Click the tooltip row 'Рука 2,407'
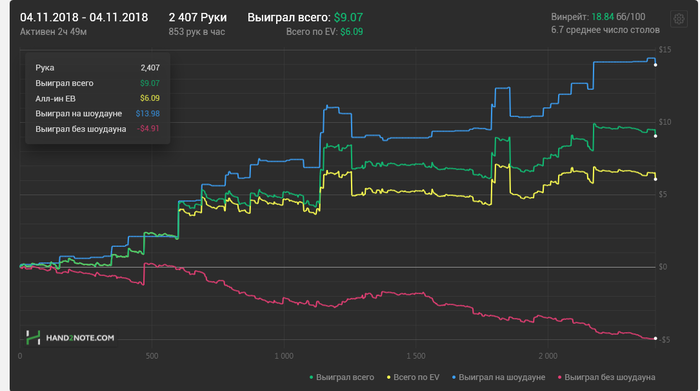 97,68
